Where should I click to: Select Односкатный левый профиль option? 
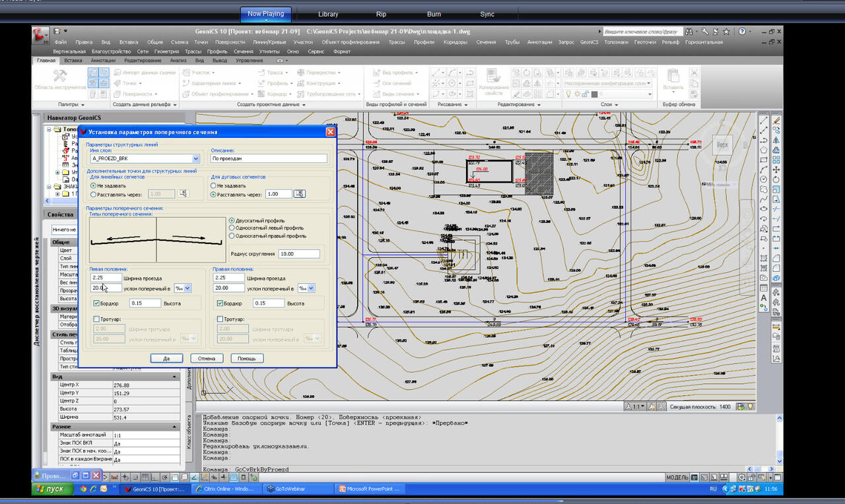(x=231, y=228)
